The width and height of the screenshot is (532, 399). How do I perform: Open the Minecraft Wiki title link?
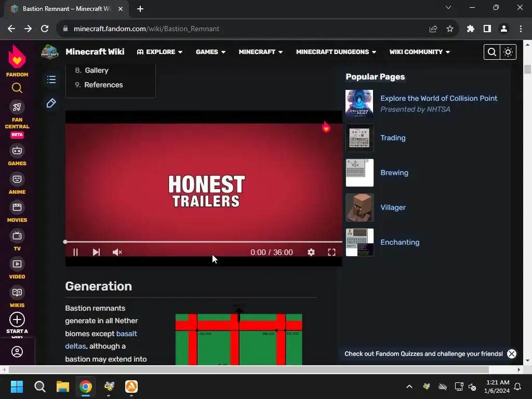[95, 52]
